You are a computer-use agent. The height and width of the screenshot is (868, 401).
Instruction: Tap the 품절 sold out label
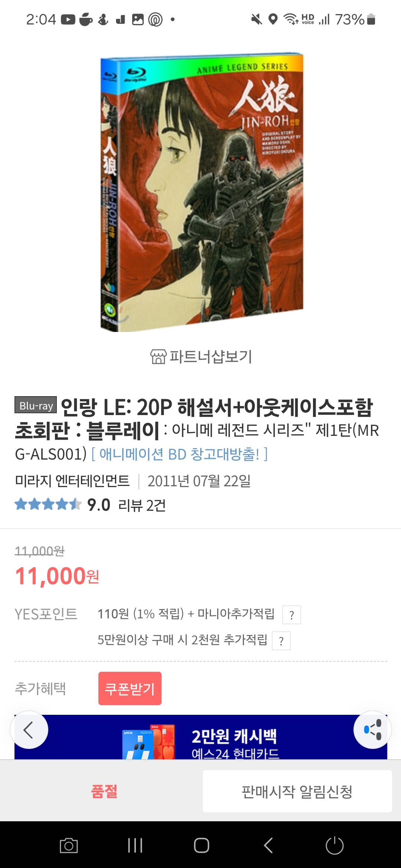(x=104, y=791)
